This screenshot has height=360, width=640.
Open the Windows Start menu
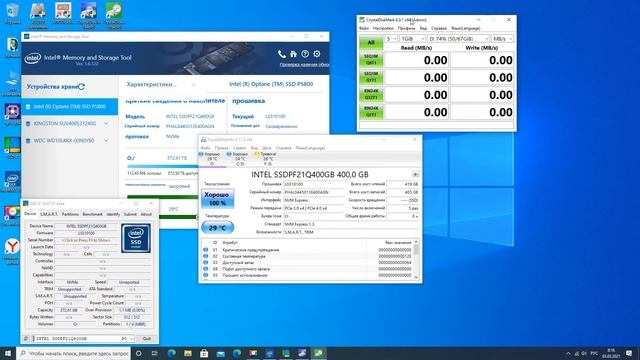pyautogui.click(x=8, y=353)
